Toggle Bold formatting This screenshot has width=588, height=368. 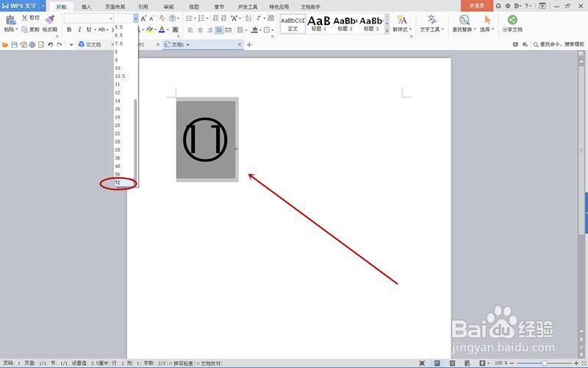coord(69,29)
